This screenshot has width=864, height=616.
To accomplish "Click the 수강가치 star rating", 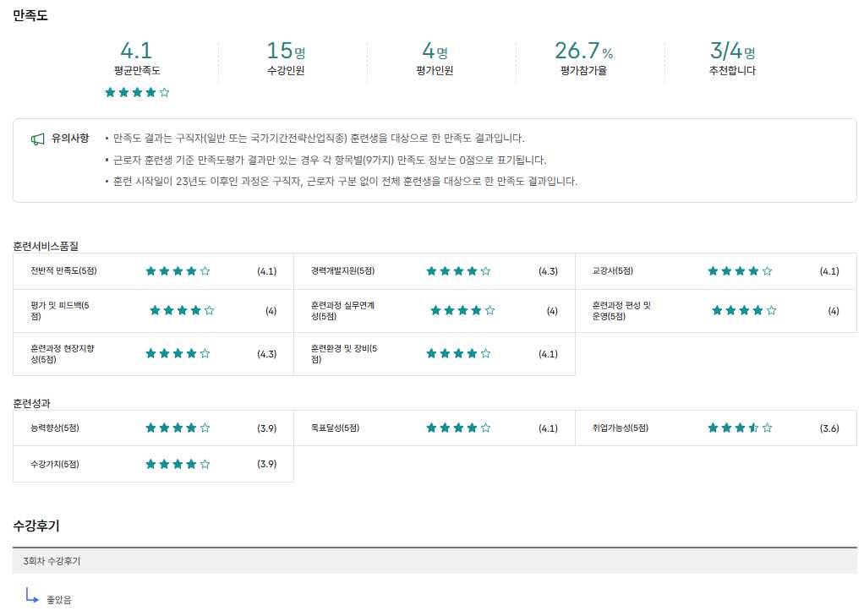I will (x=178, y=465).
